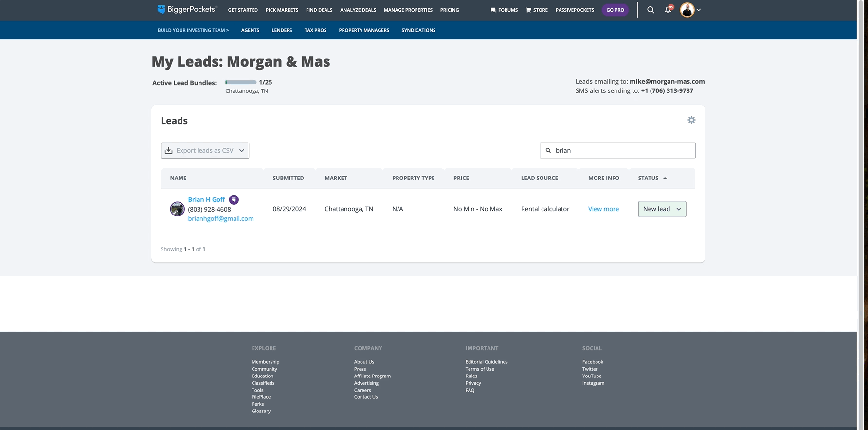
Task: Open the New lead status dropdown
Action: (x=662, y=209)
